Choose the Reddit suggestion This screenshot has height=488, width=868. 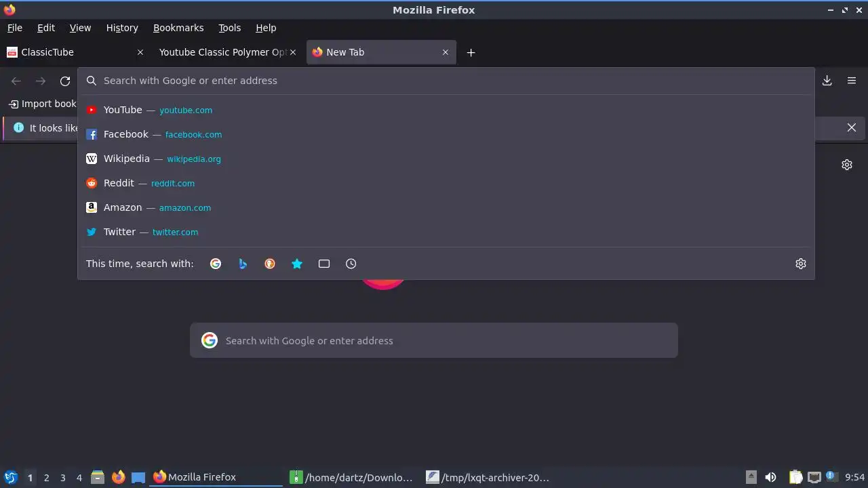click(x=446, y=183)
